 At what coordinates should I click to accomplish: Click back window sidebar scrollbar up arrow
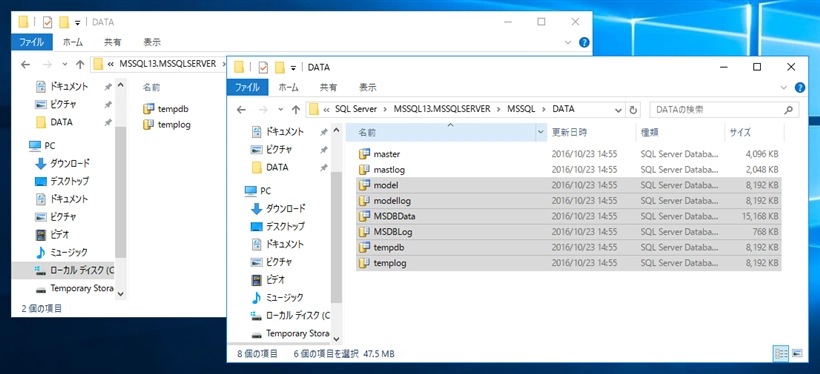click(x=121, y=85)
